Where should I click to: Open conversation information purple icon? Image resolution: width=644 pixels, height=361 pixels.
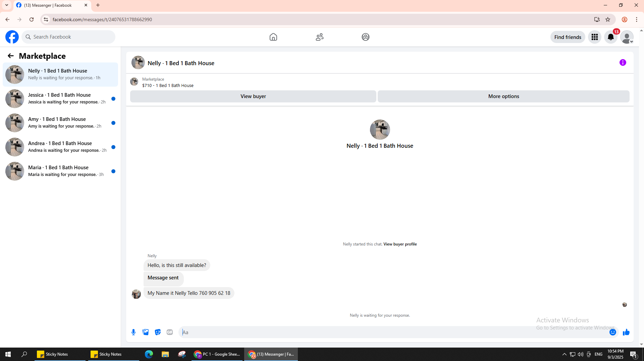[623, 62]
